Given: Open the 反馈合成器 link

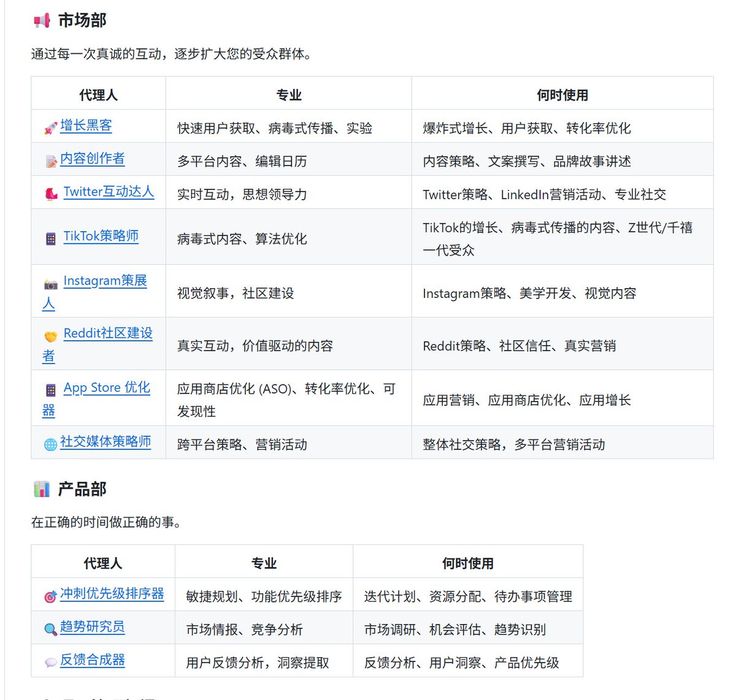Looking at the screenshot, I should pos(93,660).
